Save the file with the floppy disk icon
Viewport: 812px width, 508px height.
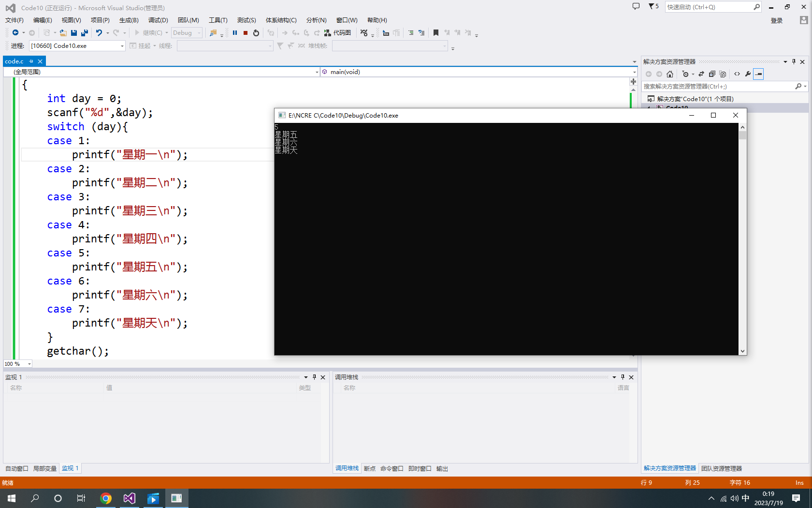pos(74,32)
